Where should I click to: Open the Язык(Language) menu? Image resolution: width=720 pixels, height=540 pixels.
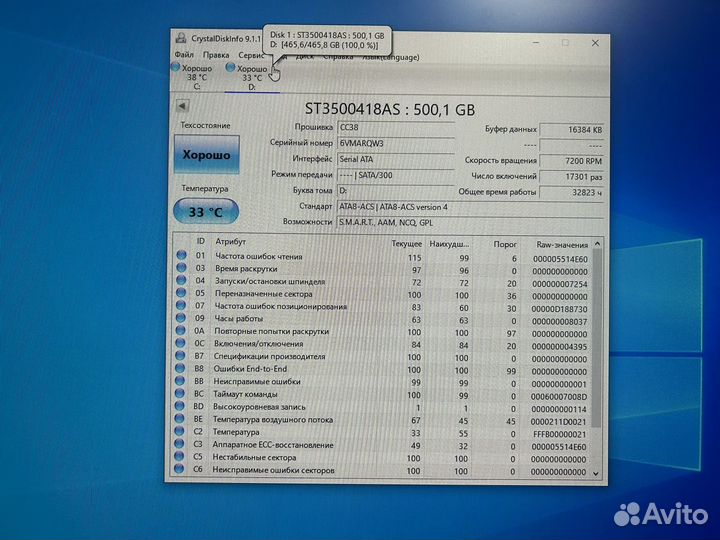[x=390, y=57]
